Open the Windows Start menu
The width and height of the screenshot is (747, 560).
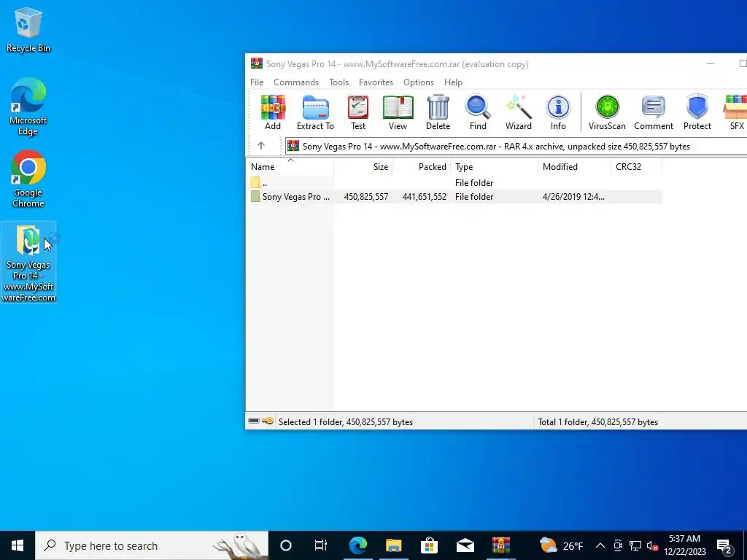[x=18, y=545]
